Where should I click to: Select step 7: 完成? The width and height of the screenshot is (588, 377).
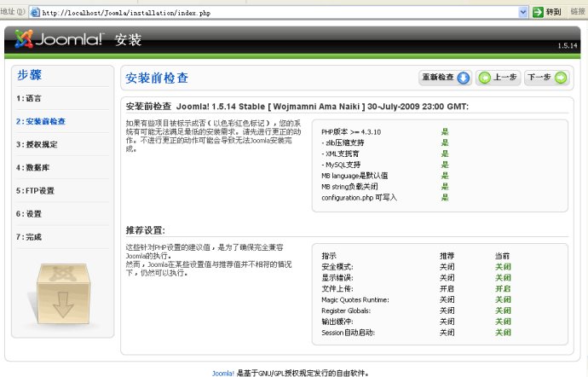click(x=28, y=237)
